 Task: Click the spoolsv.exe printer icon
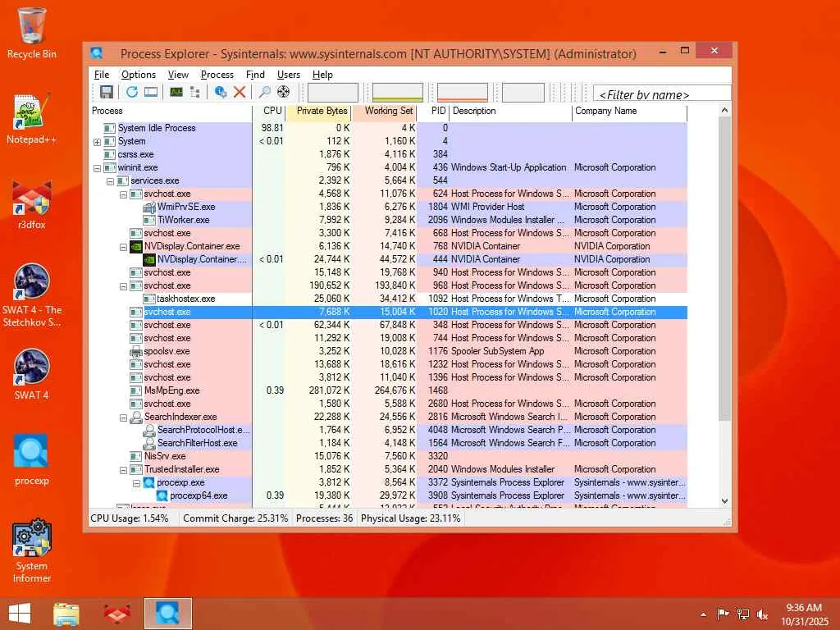(136, 351)
